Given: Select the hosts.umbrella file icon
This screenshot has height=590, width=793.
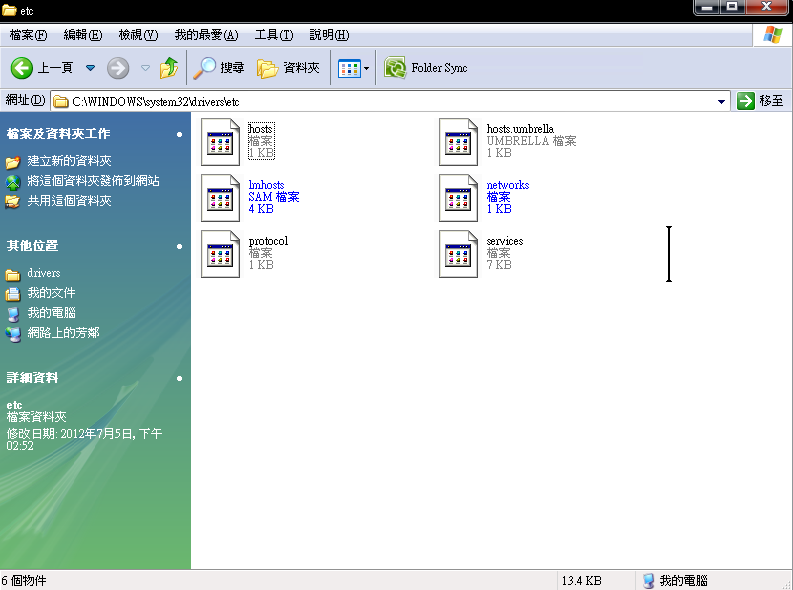Looking at the screenshot, I should (x=458, y=142).
